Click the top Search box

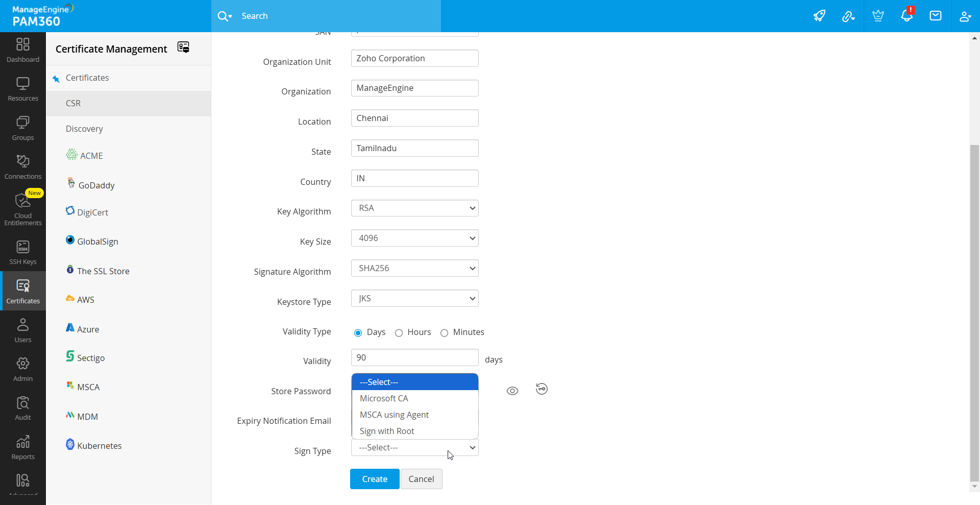pyautogui.click(x=326, y=16)
